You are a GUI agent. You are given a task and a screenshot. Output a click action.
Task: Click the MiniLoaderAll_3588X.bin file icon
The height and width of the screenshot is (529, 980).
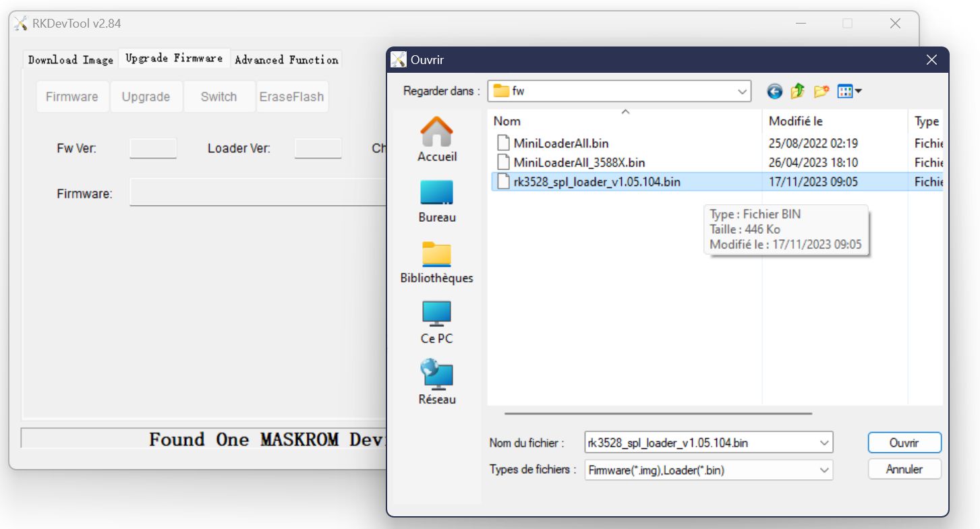click(x=502, y=162)
